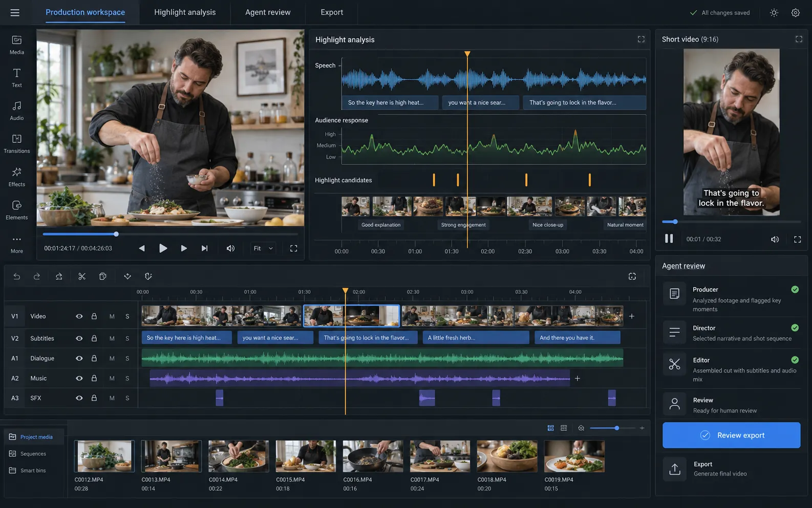Step back one frame in preview
Viewport: 812px width, 508px height.
142,248
